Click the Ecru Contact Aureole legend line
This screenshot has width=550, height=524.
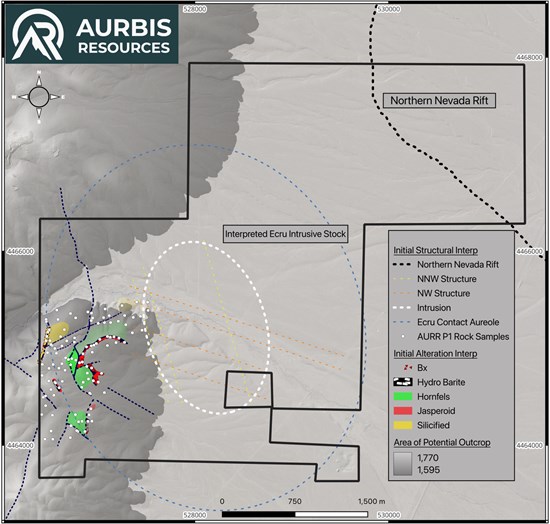tap(403, 322)
